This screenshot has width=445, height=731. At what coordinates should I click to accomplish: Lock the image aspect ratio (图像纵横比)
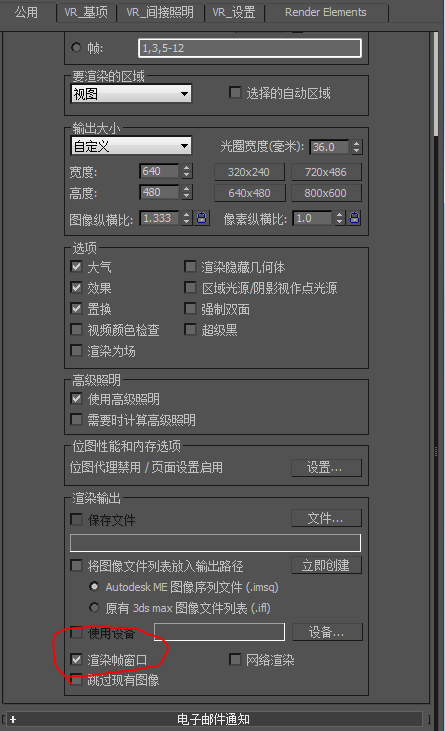[202, 218]
